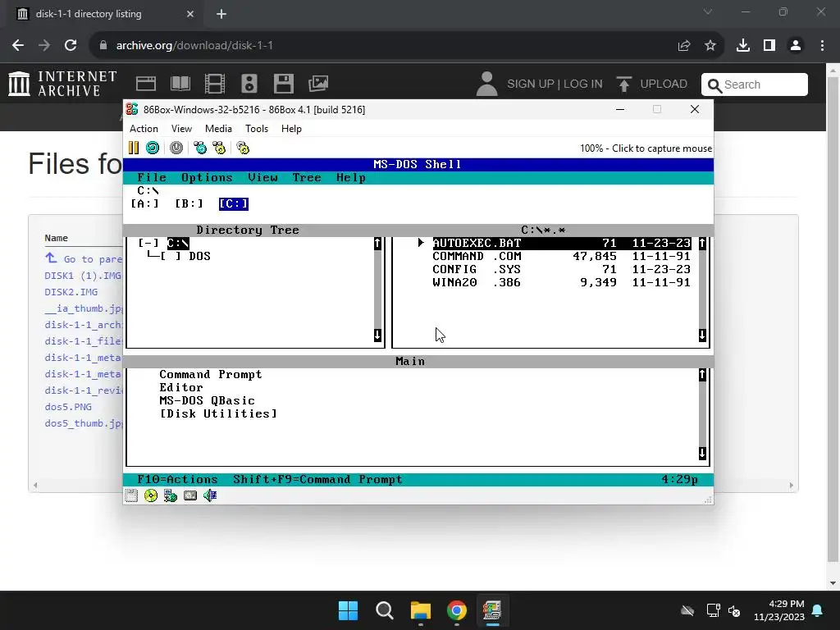Image resolution: width=840 pixels, height=630 pixels.
Task: Open a new Chrome tab with plus
Action: click(221, 14)
